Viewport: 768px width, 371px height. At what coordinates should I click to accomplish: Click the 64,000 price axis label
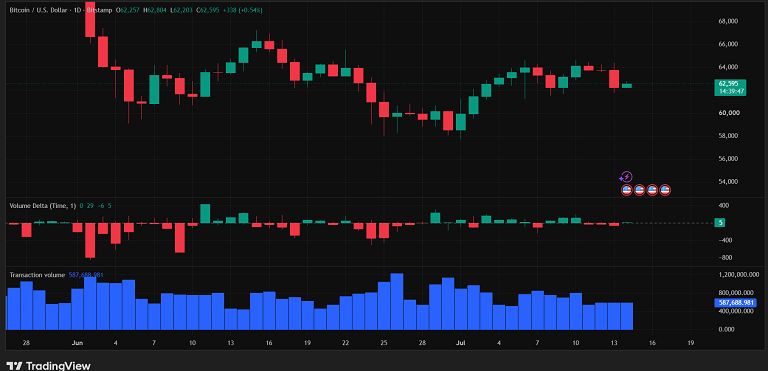(729, 67)
